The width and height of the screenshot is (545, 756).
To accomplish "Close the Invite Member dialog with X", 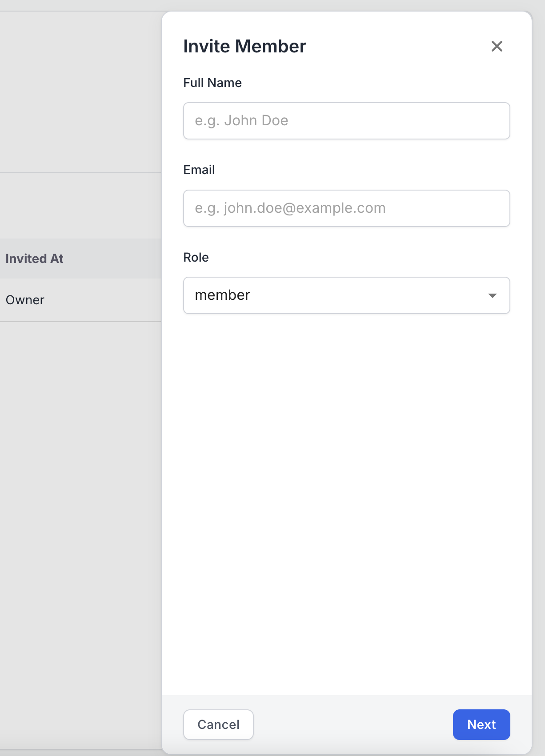I will [x=497, y=46].
